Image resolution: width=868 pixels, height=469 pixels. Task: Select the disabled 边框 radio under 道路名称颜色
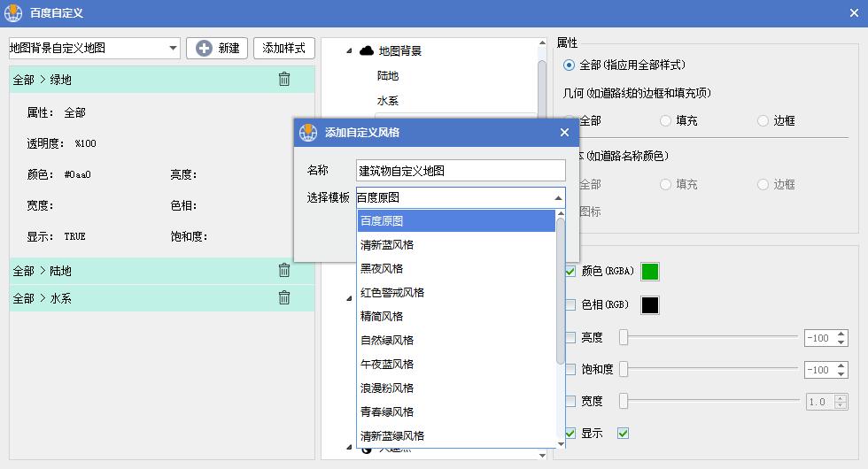point(763,184)
